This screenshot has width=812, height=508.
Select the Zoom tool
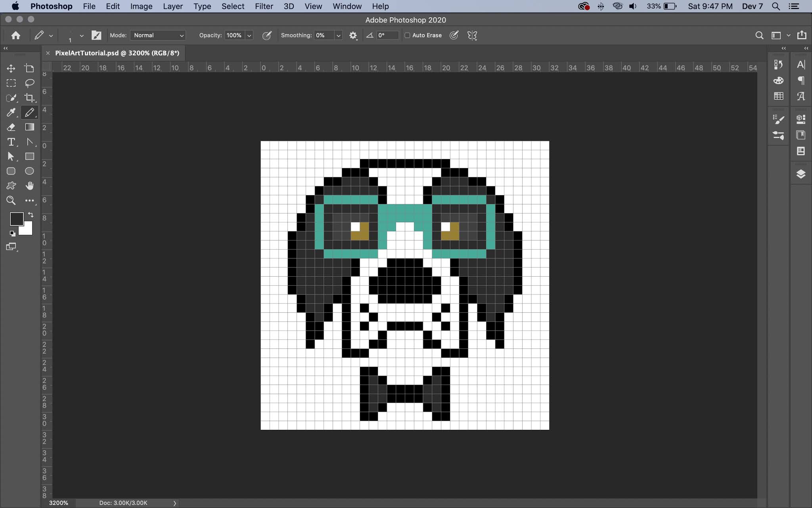tap(11, 200)
